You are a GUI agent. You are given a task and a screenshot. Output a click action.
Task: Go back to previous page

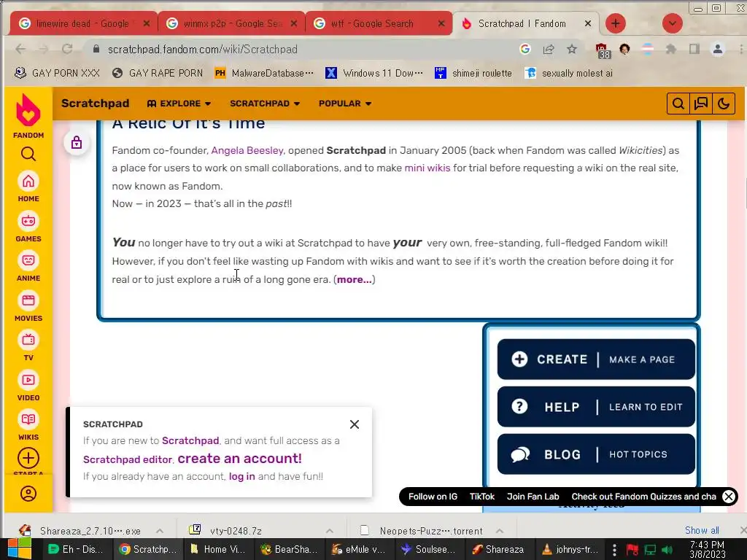[x=20, y=49]
